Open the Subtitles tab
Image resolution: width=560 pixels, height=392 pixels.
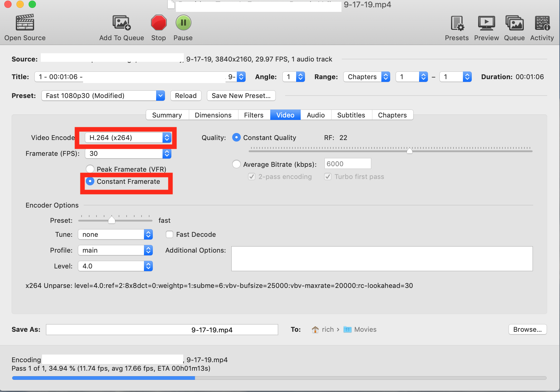(x=351, y=115)
